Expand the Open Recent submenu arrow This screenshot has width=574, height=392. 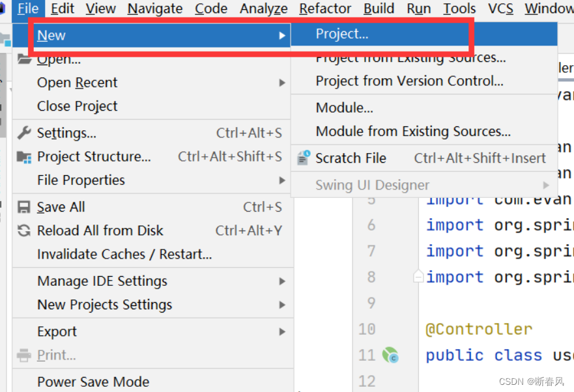(x=282, y=83)
